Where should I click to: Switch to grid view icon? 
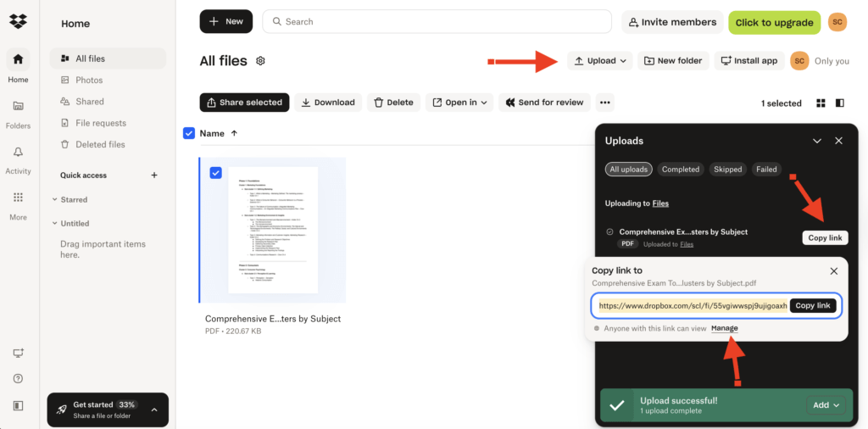pyautogui.click(x=821, y=103)
